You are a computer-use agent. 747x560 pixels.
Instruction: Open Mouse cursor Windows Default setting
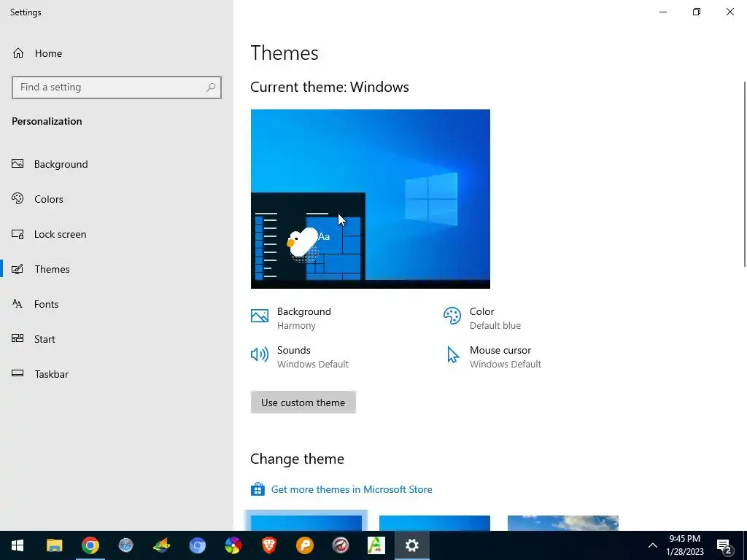pos(492,357)
